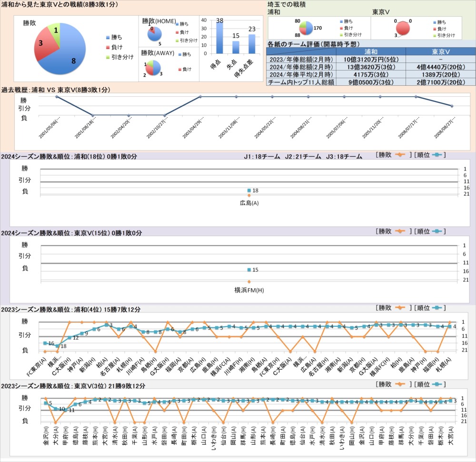Click the rank marker labeled 18 in 浦和 2024 chart
The image size is (476, 462).
pyautogui.click(x=249, y=191)
